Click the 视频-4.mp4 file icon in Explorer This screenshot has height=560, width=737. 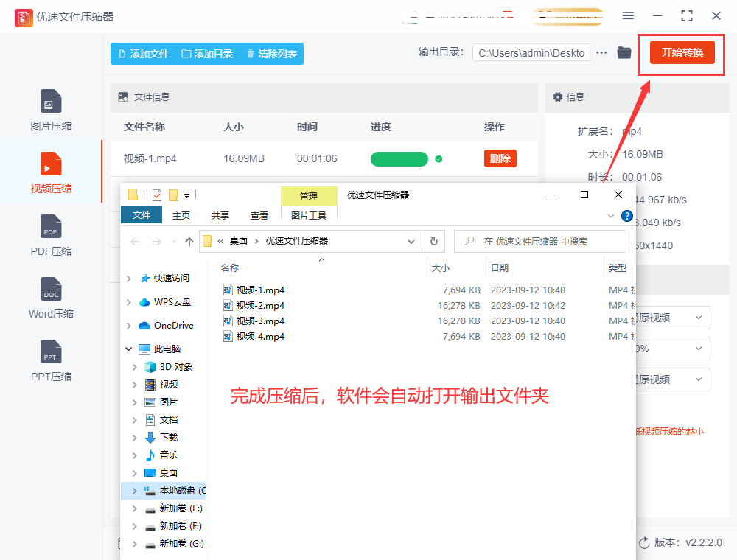tap(228, 337)
